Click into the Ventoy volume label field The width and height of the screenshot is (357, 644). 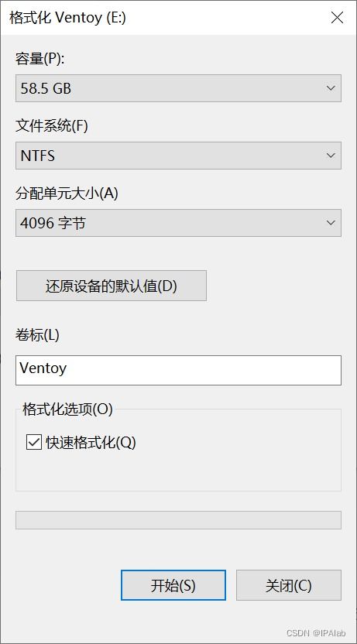pyautogui.click(x=178, y=371)
